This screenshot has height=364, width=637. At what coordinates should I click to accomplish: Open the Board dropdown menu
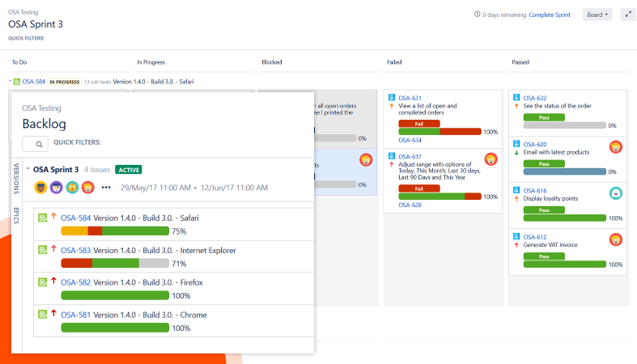tap(597, 15)
